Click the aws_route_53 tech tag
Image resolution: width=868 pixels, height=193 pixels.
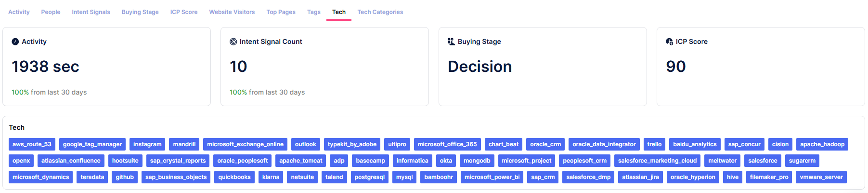tap(32, 144)
